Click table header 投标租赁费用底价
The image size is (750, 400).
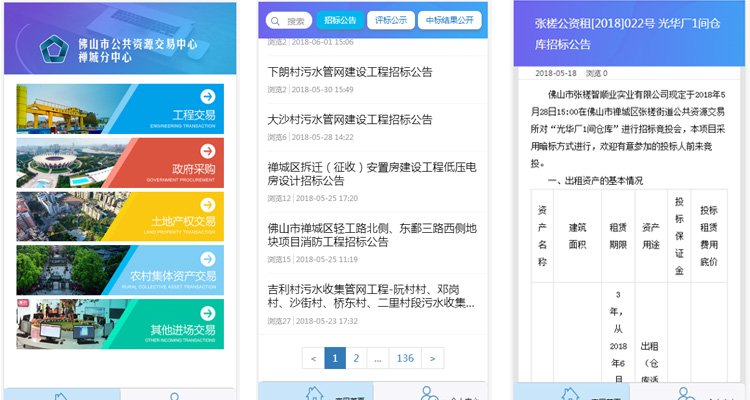tap(709, 236)
